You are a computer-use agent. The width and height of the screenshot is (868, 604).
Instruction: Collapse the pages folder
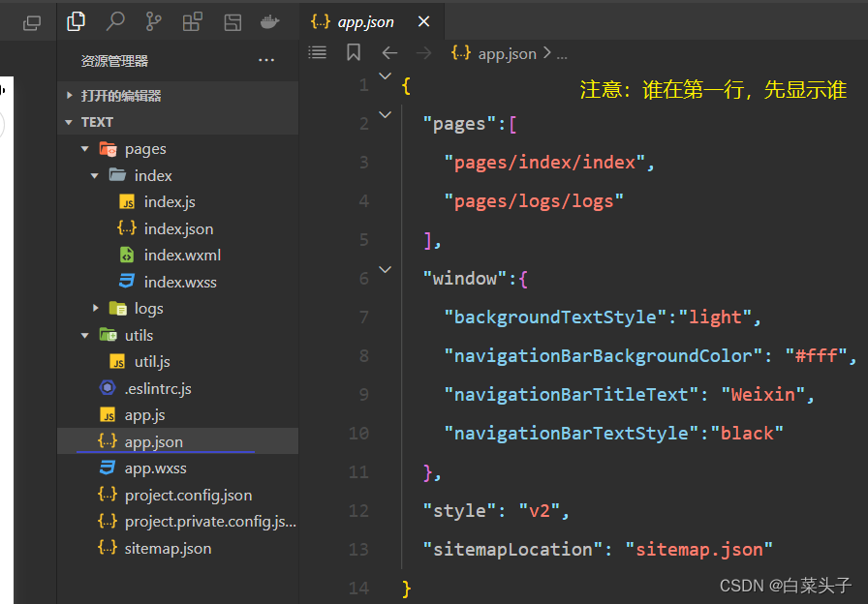[84, 149]
